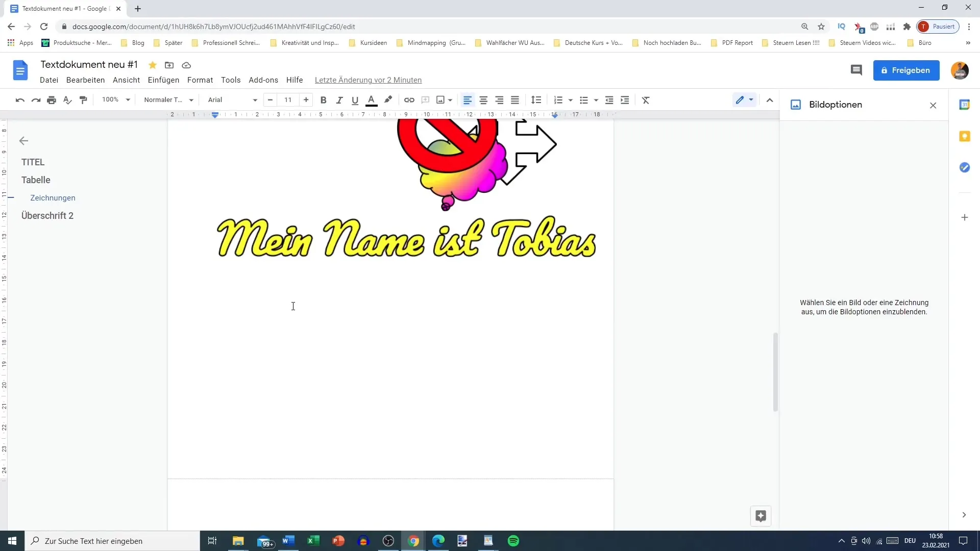
Task: Print the document with the printer icon
Action: pyautogui.click(x=52, y=100)
